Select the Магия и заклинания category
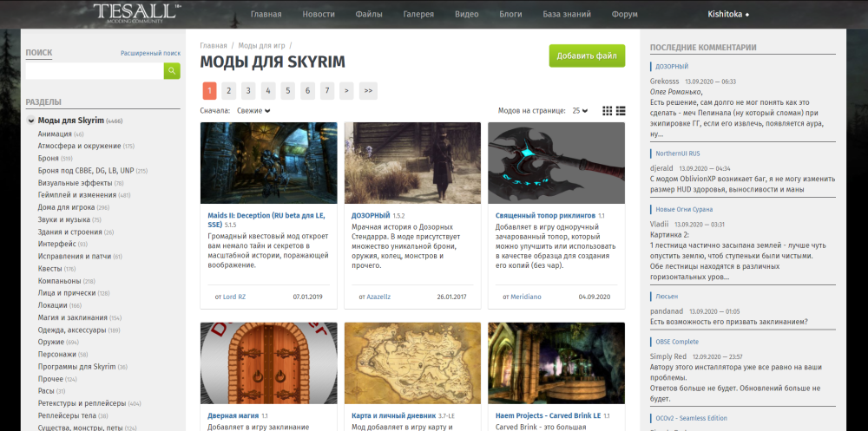The width and height of the screenshot is (868, 431). coord(73,317)
